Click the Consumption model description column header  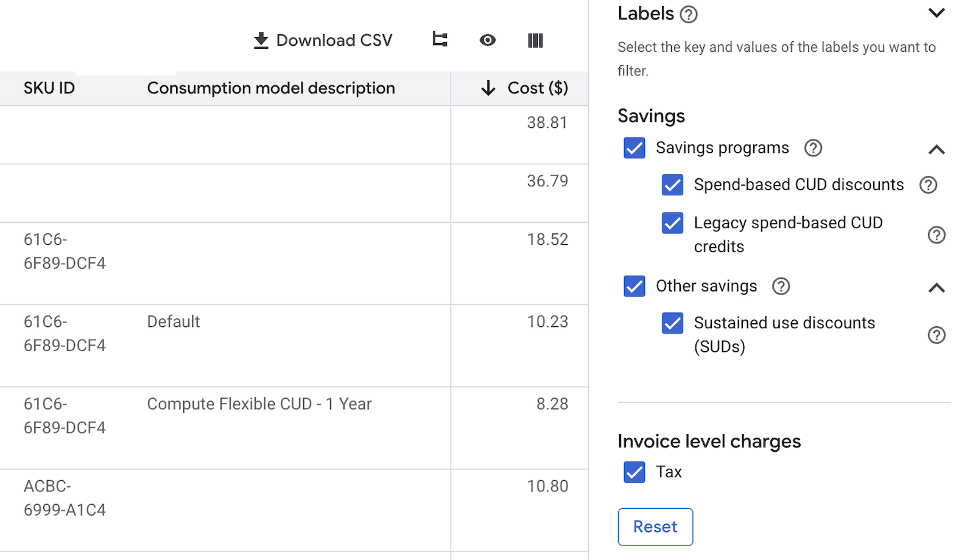click(271, 88)
